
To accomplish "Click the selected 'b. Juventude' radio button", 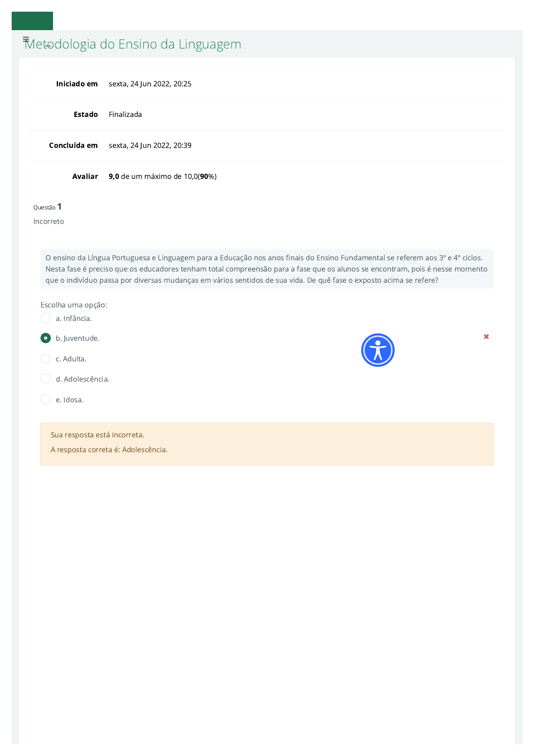I will 46,338.
